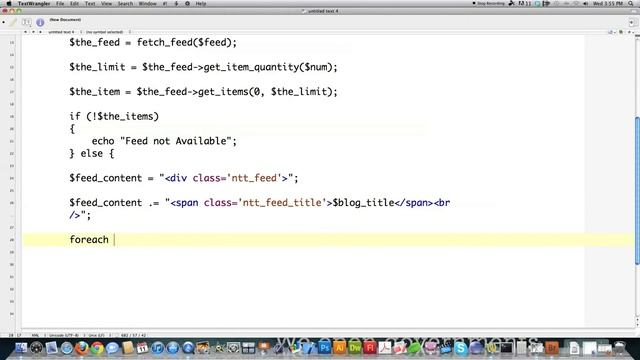Click Stop Recording in the menu bar
This screenshot has width=640, height=360.
[489, 3]
